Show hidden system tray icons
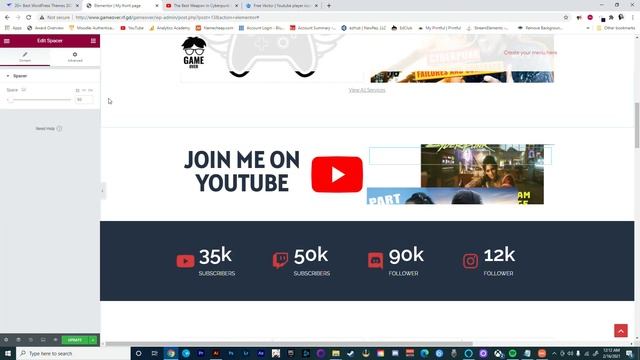 (x=554, y=353)
